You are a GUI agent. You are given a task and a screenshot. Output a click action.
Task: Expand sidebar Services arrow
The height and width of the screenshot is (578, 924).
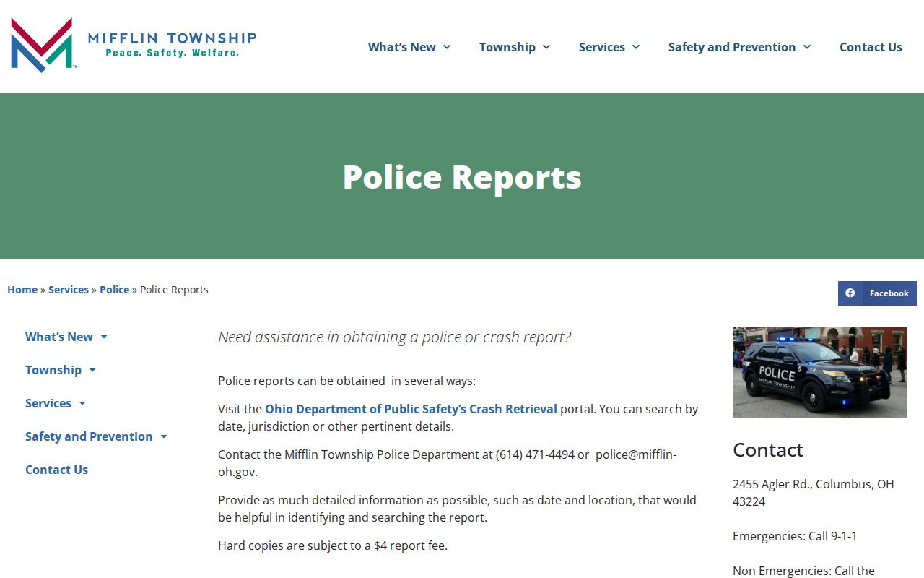[82, 403]
